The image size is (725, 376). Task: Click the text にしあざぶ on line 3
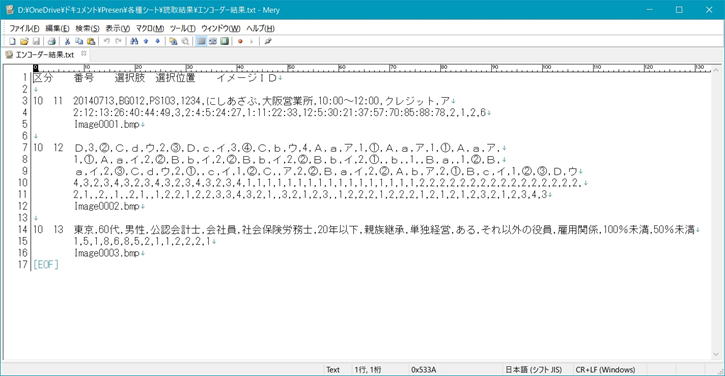coord(232,101)
